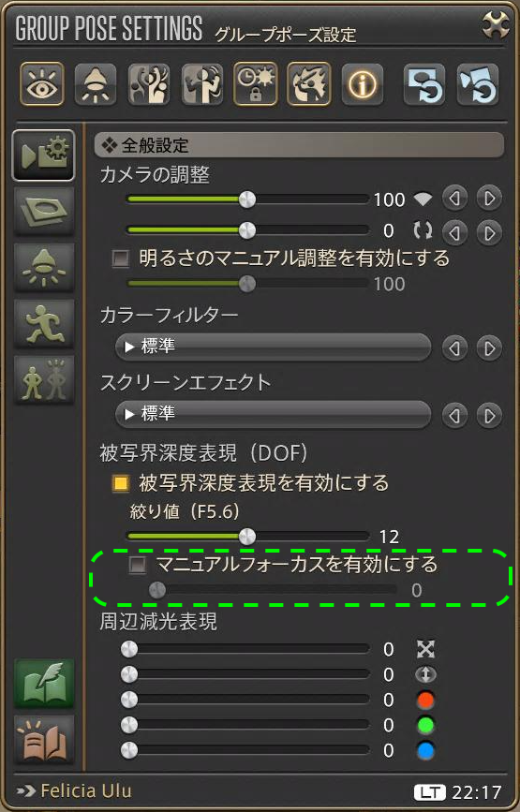Viewport: 520px width, 812px height.
Task: Toggle the lamp lighting icon in top row
Action: [x=96, y=84]
